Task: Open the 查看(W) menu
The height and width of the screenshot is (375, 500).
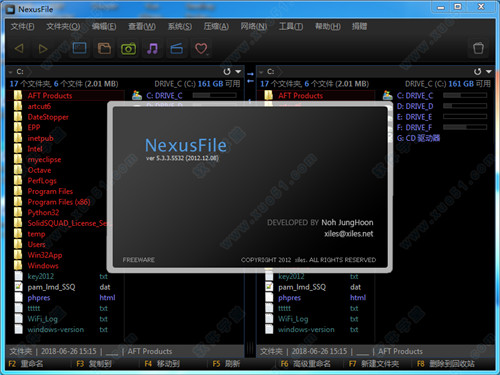Action: [x=142, y=26]
